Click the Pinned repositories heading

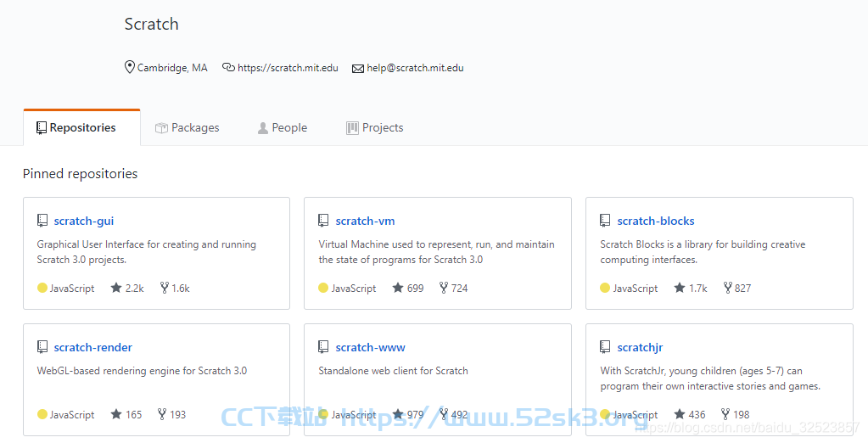[x=81, y=173]
